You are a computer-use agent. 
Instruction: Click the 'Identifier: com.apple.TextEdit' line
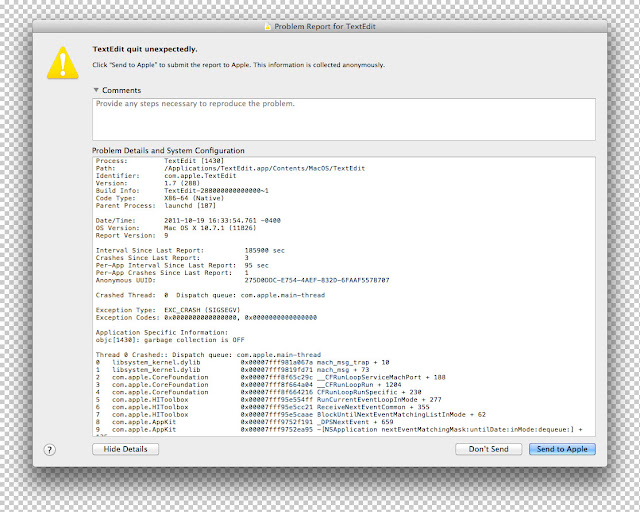tap(166, 176)
